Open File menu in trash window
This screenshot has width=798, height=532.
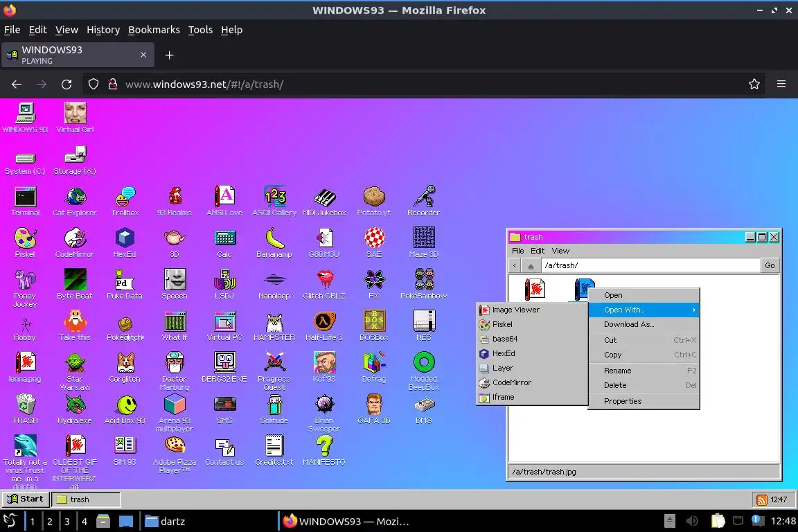click(x=517, y=251)
